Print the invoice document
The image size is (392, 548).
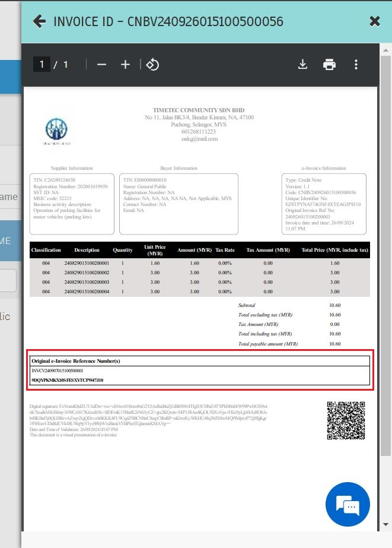tap(329, 65)
